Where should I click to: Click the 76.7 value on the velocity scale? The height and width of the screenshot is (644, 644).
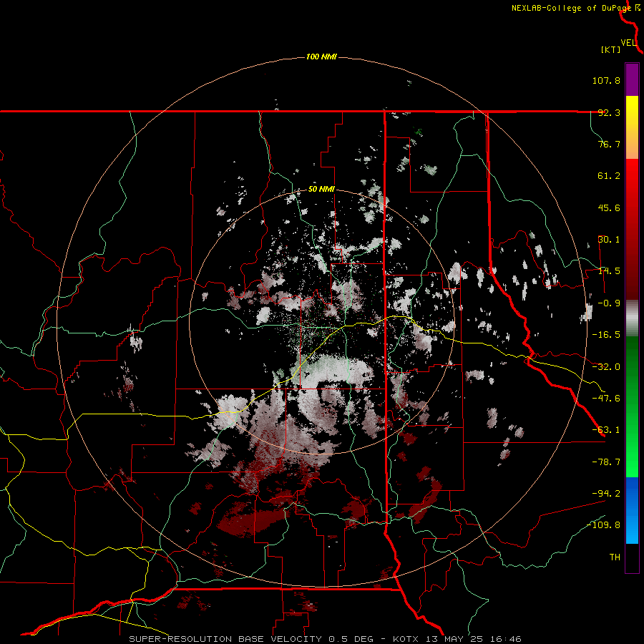(609, 144)
